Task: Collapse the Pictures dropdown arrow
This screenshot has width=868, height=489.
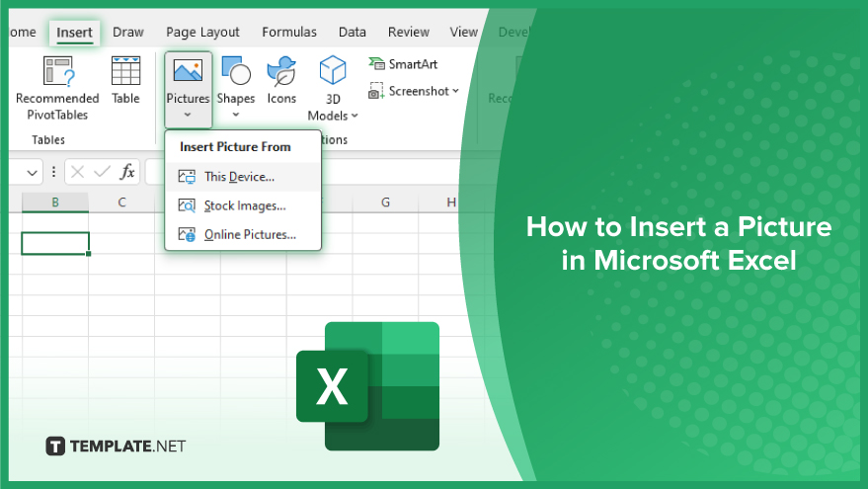Action: pyautogui.click(x=188, y=115)
